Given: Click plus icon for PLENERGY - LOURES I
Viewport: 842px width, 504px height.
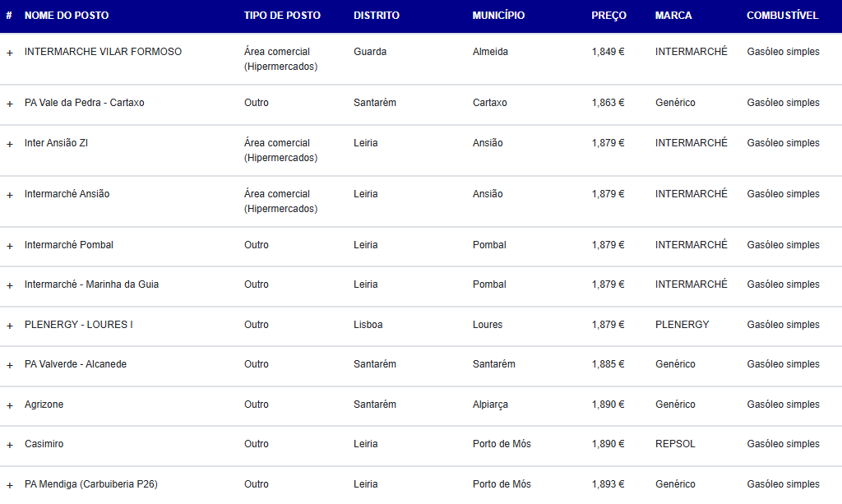Looking at the screenshot, I should pyautogui.click(x=10, y=326).
